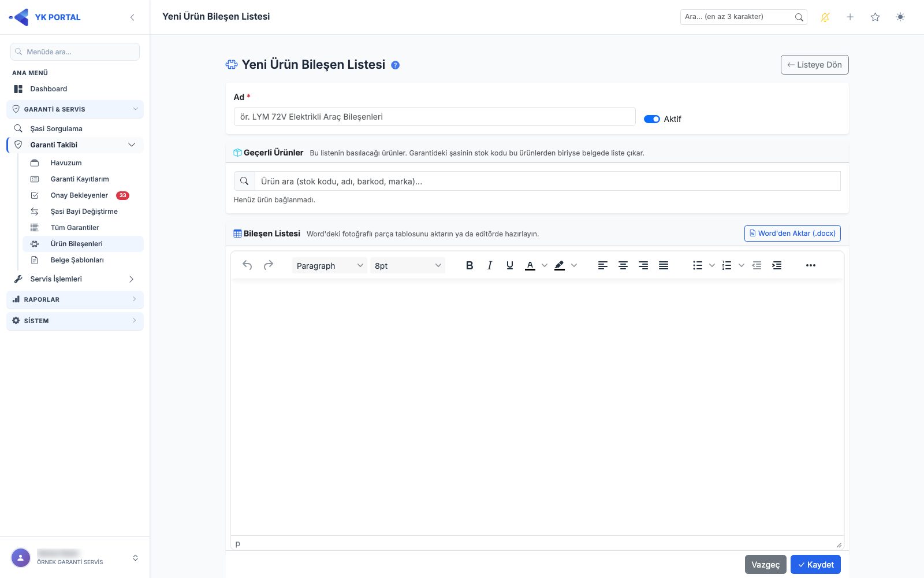Click the Kaydet button
This screenshot has width=924, height=578.
tap(815, 565)
